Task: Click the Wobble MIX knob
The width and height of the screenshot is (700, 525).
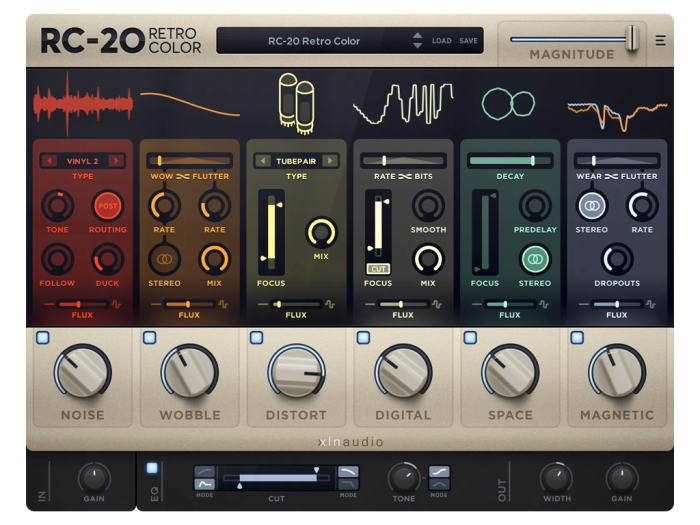Action: pos(215,259)
